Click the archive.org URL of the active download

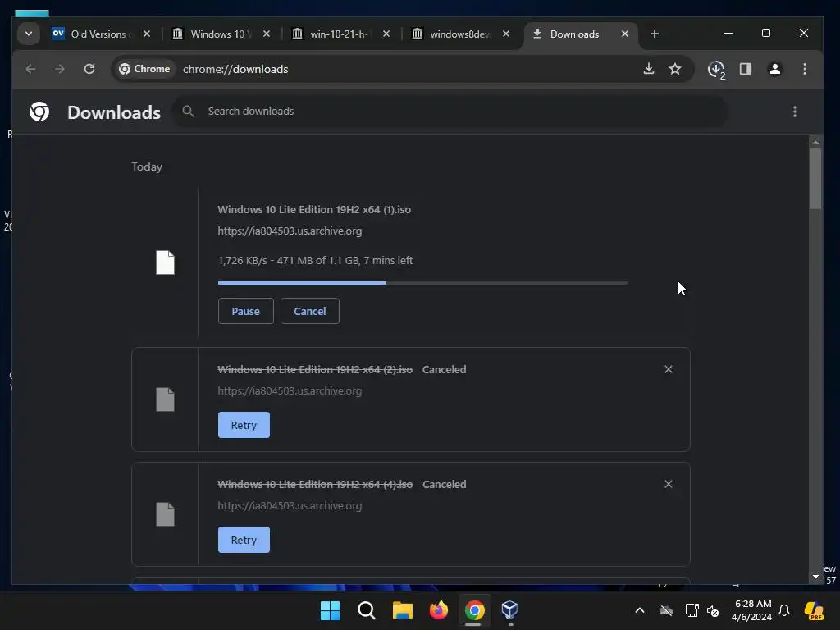coord(290,231)
